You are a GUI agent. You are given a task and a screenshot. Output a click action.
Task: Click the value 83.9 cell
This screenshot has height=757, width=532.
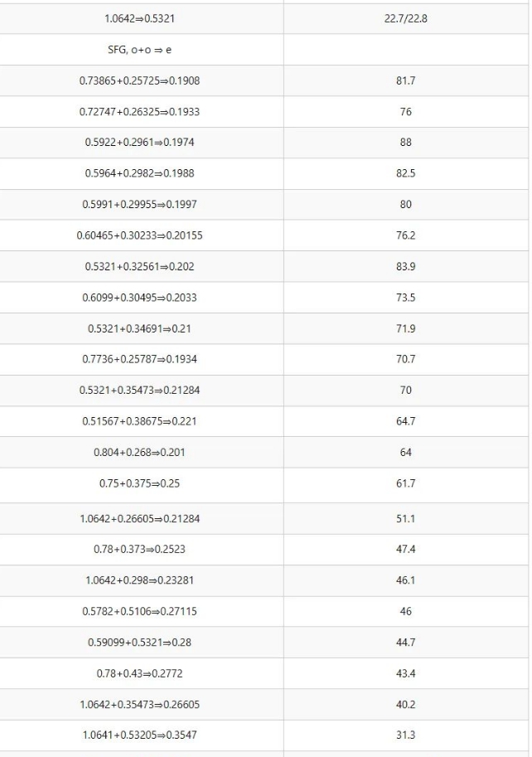pos(406,266)
